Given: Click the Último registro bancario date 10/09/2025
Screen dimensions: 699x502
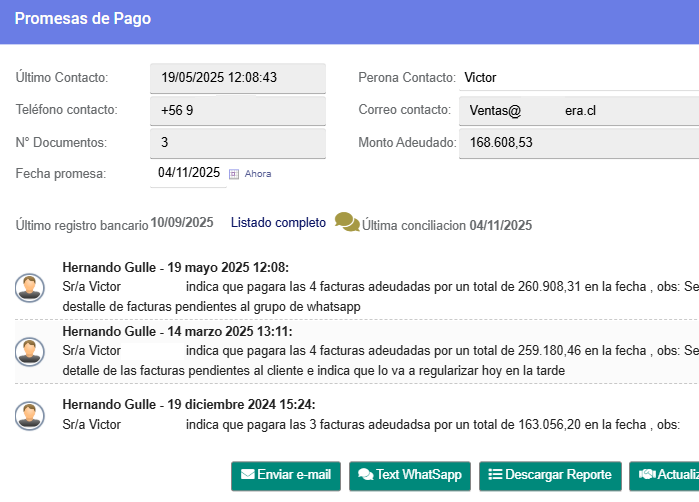Looking at the screenshot, I should coord(182,222).
